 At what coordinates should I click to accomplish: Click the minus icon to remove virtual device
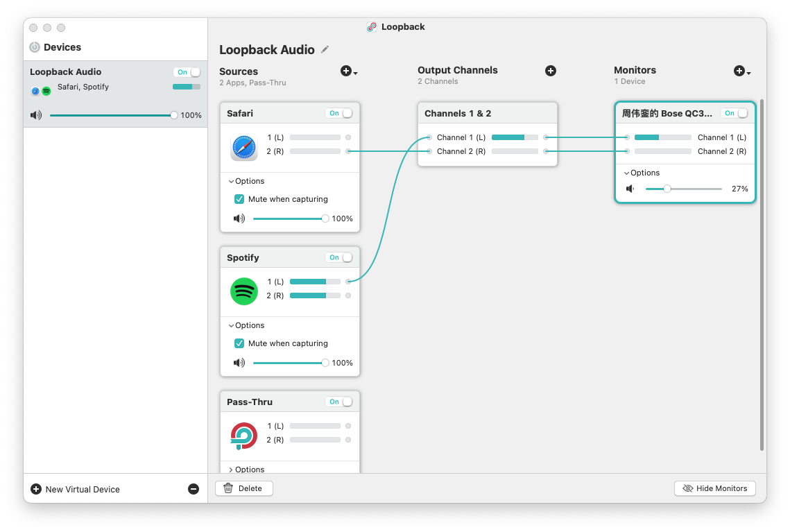tap(194, 489)
